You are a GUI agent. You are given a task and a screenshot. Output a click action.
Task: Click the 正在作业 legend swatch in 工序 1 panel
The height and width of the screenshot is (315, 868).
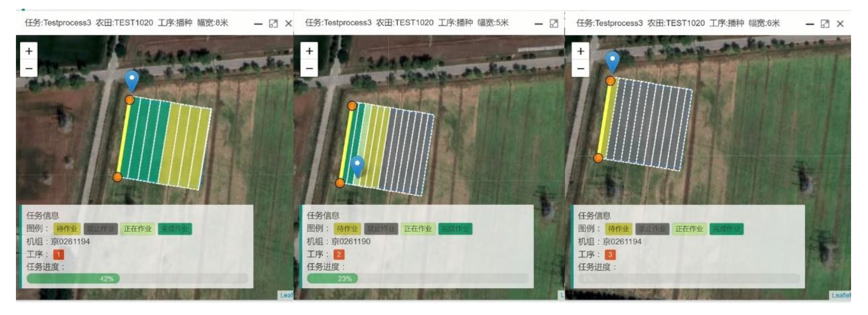pyautogui.click(x=138, y=229)
